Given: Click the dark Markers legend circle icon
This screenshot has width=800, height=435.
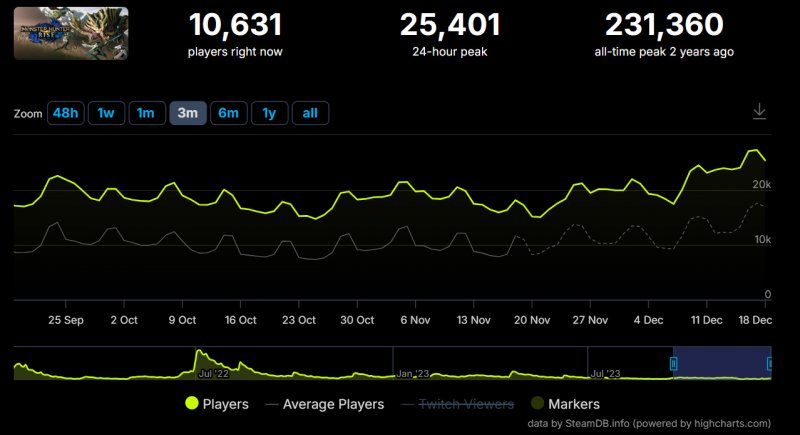Looking at the screenshot, I should pyautogui.click(x=536, y=404).
